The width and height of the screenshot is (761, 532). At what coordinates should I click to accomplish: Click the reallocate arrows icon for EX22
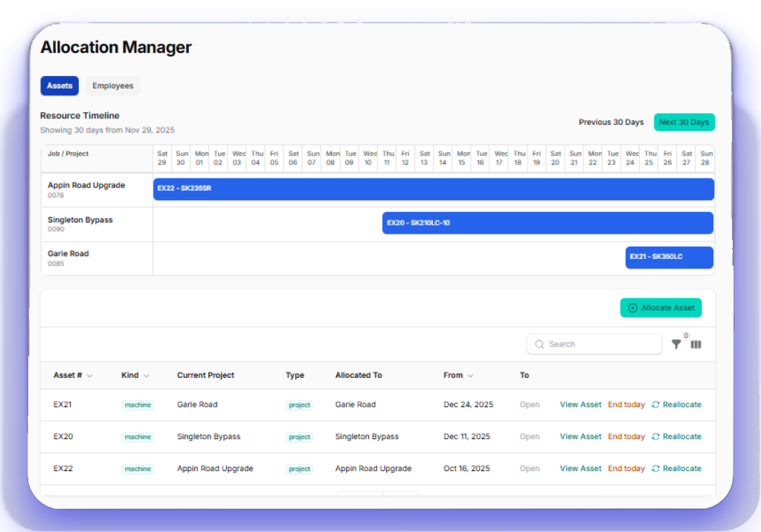click(x=655, y=469)
